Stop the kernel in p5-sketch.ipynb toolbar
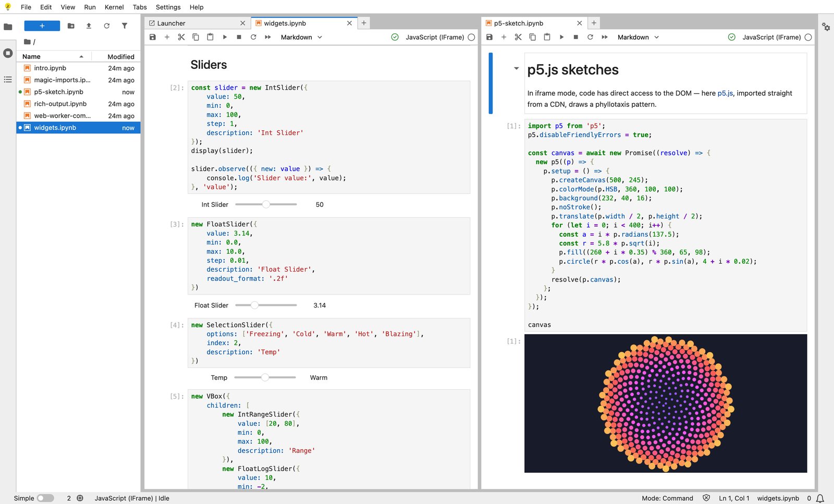Image resolution: width=834 pixels, height=504 pixels. coord(575,37)
